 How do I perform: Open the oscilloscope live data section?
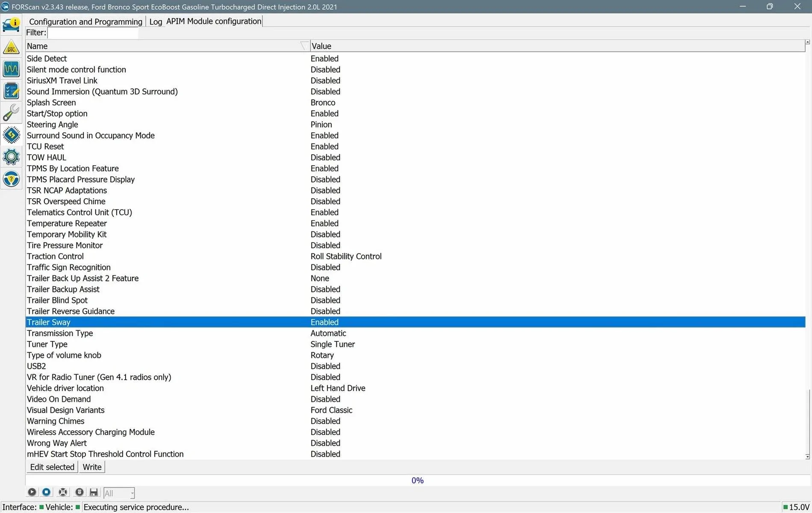(x=11, y=69)
